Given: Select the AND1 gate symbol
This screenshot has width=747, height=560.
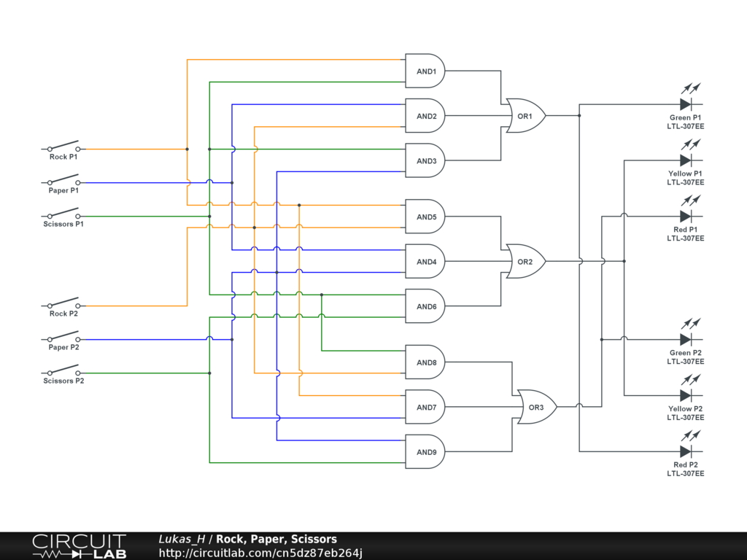Looking at the screenshot, I should coord(425,71).
